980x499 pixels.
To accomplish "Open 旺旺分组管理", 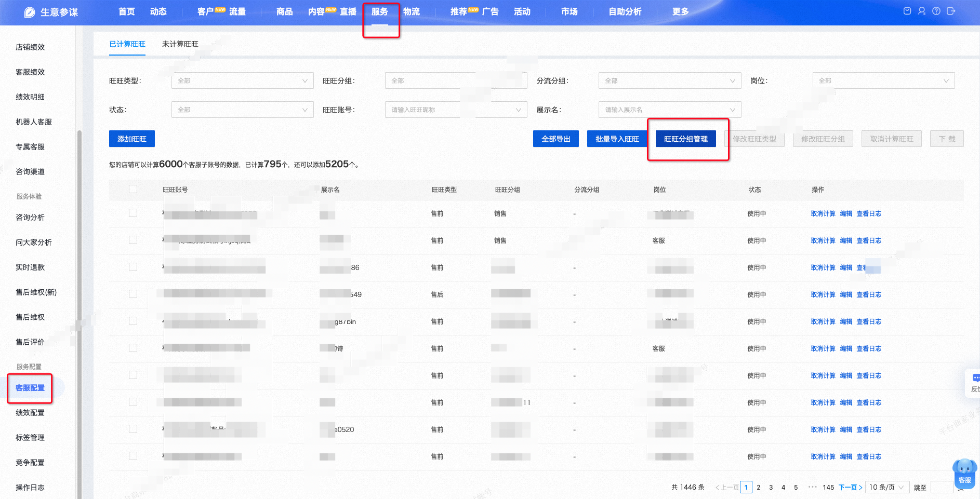I will tap(686, 139).
